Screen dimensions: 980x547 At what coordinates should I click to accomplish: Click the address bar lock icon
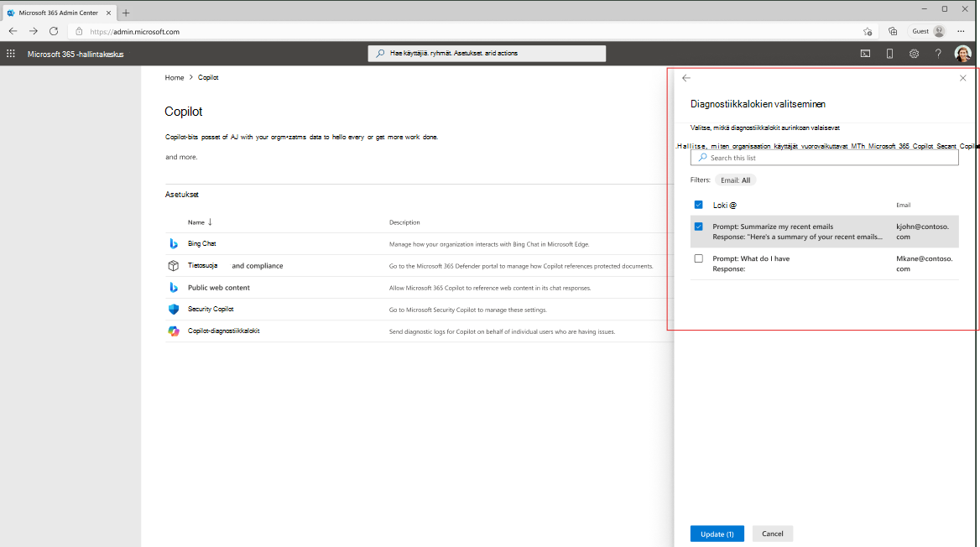coord(79,31)
